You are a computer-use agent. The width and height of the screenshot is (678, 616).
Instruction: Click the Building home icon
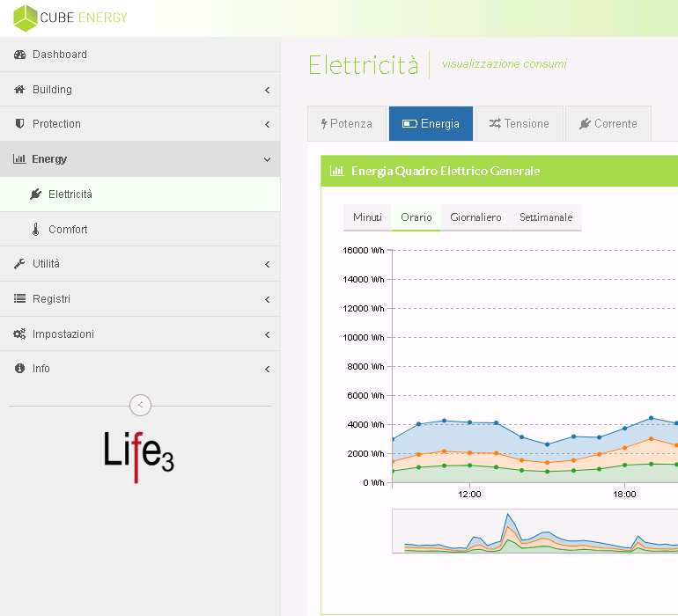tap(20, 90)
